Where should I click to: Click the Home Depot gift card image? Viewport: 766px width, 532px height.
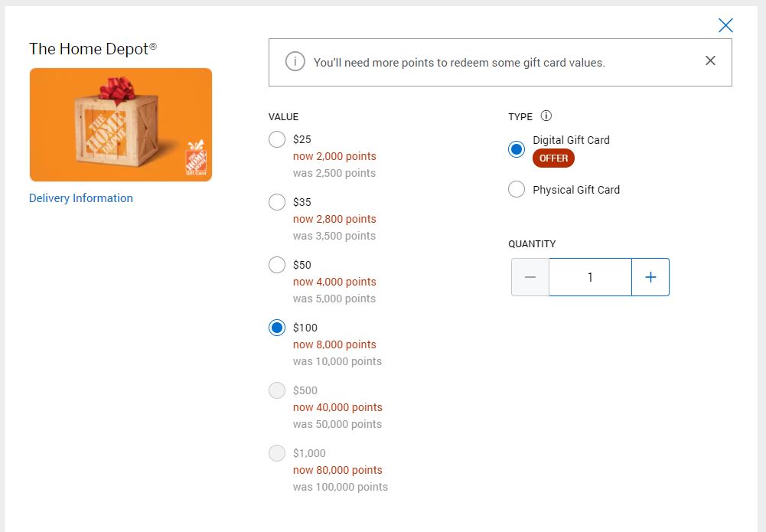pyautogui.click(x=120, y=125)
